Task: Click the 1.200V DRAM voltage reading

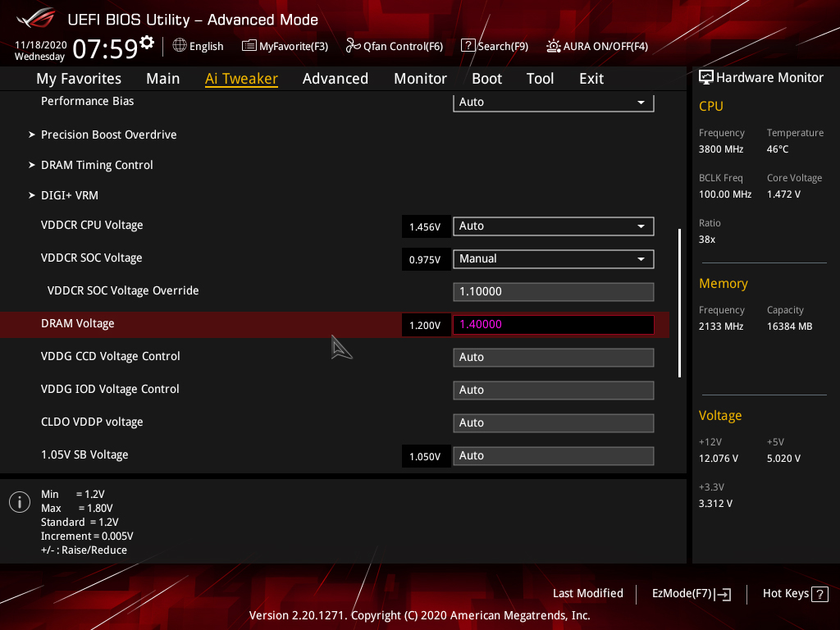Action: (x=426, y=325)
